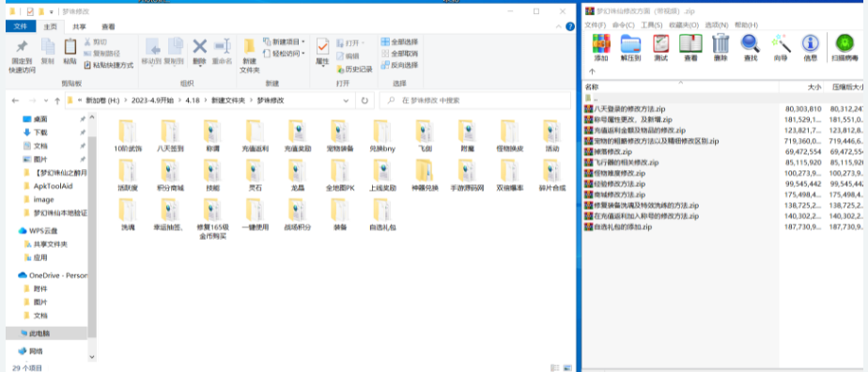Screen dimensions: 868x372
Task: Click the 粘贴快捷方式 button
Action: [109, 65]
